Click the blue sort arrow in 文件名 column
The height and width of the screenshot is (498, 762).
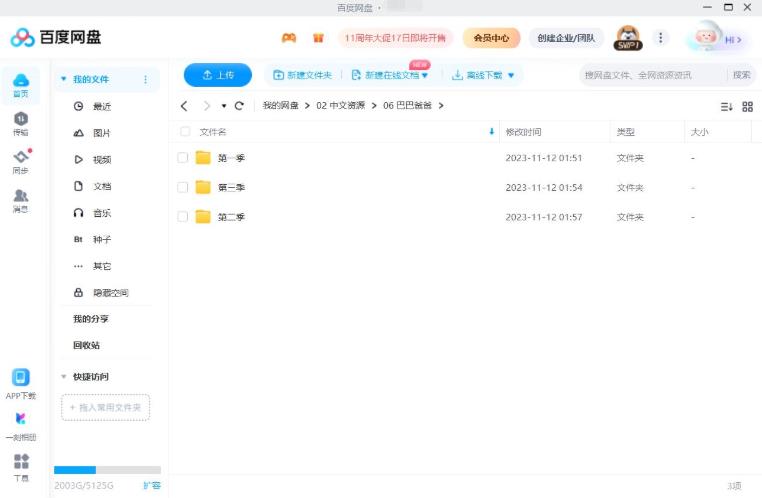[x=491, y=131]
